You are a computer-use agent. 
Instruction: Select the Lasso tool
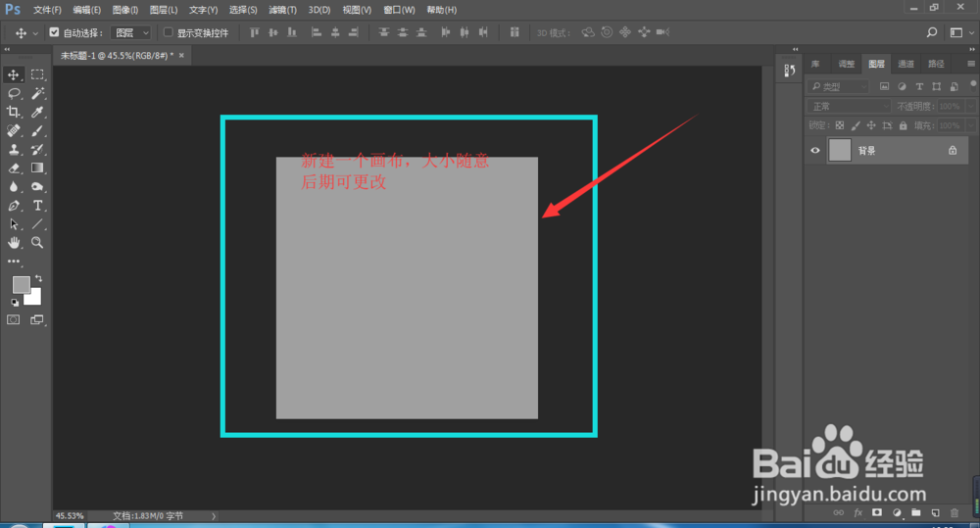(x=13, y=94)
